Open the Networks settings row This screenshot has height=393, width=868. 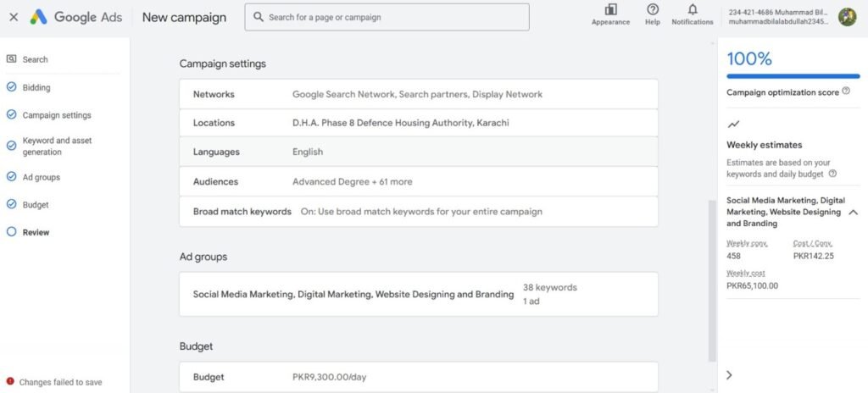419,94
